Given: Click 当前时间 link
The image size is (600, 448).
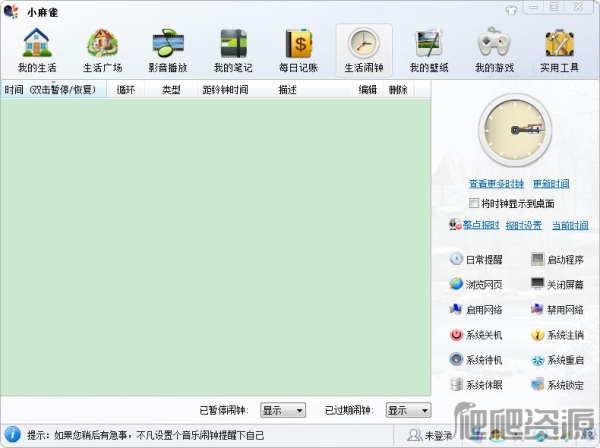Looking at the screenshot, I should 570,225.
